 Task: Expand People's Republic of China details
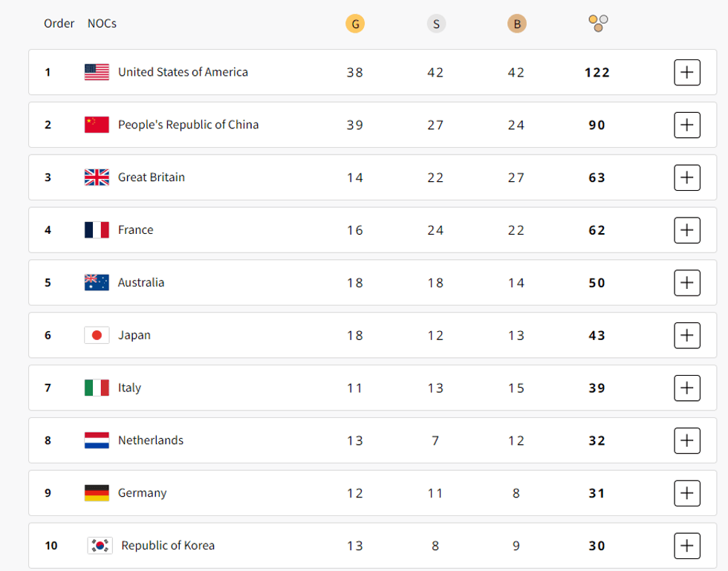coord(687,125)
